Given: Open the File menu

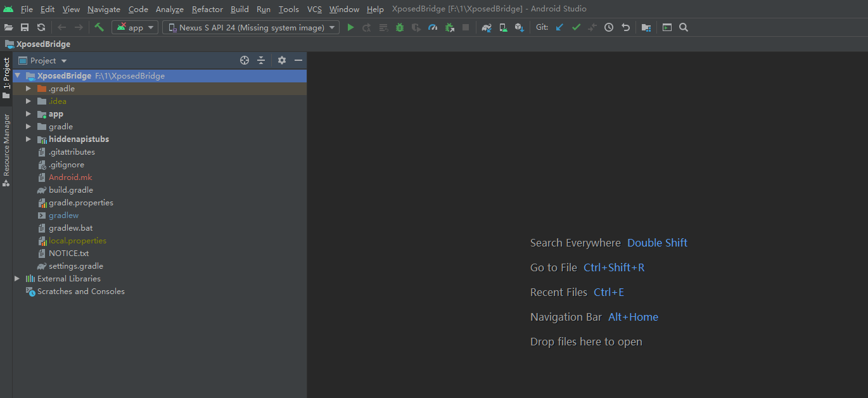Looking at the screenshot, I should point(27,9).
